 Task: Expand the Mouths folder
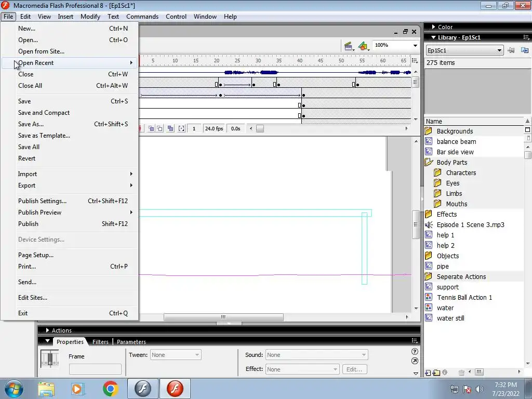[x=437, y=204]
